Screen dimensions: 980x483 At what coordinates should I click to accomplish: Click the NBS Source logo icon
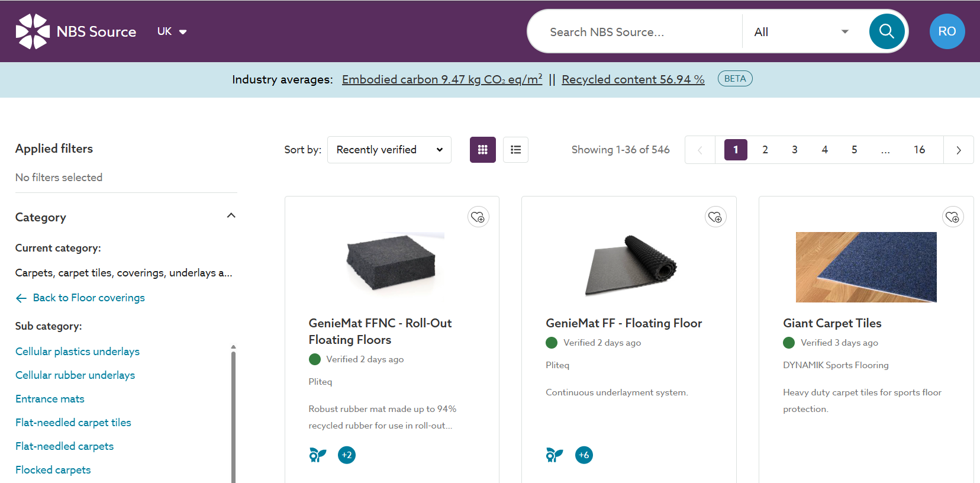click(33, 31)
